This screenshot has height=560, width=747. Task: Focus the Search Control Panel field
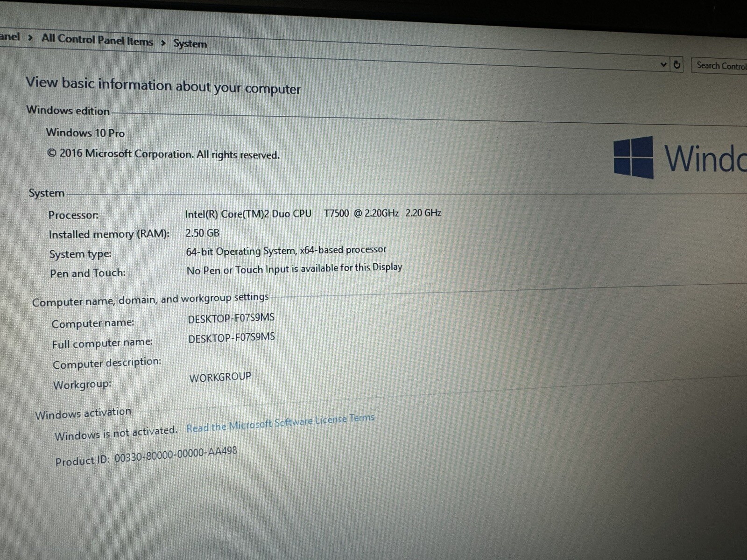click(719, 66)
